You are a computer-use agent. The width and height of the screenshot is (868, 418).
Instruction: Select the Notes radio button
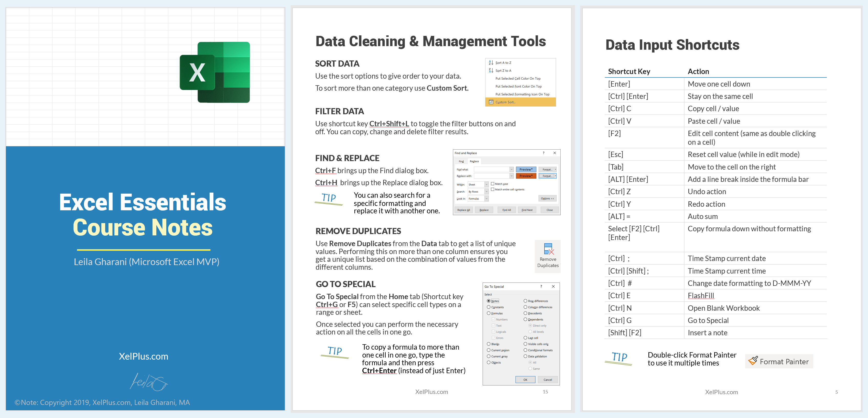click(x=489, y=301)
